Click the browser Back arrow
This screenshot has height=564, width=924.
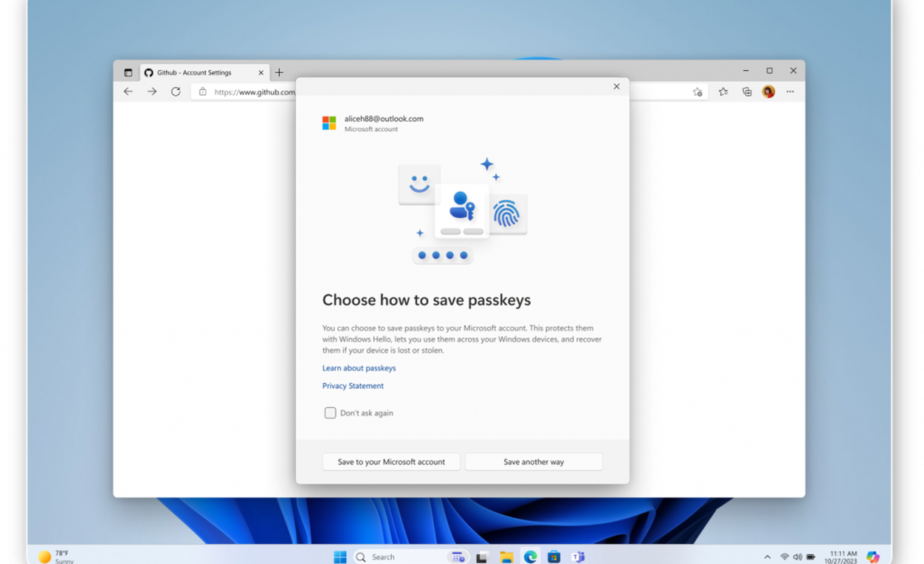coord(128,92)
